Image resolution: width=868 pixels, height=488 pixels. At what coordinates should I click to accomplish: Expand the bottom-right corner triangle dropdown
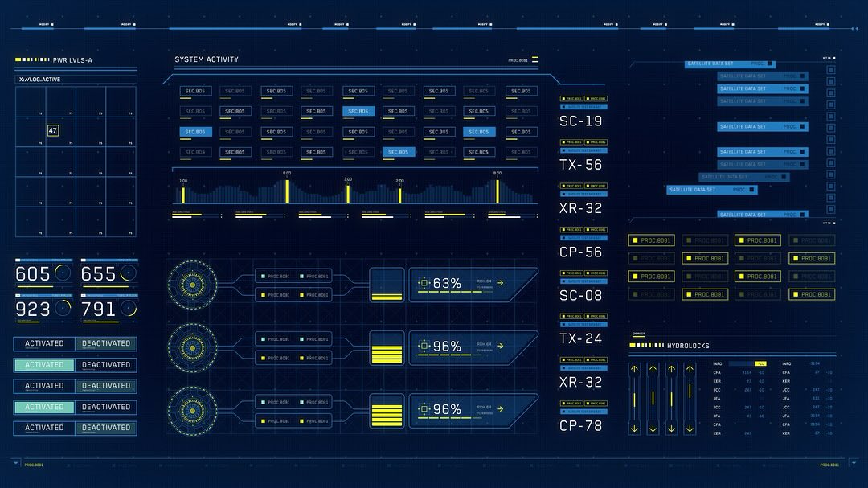(854, 462)
